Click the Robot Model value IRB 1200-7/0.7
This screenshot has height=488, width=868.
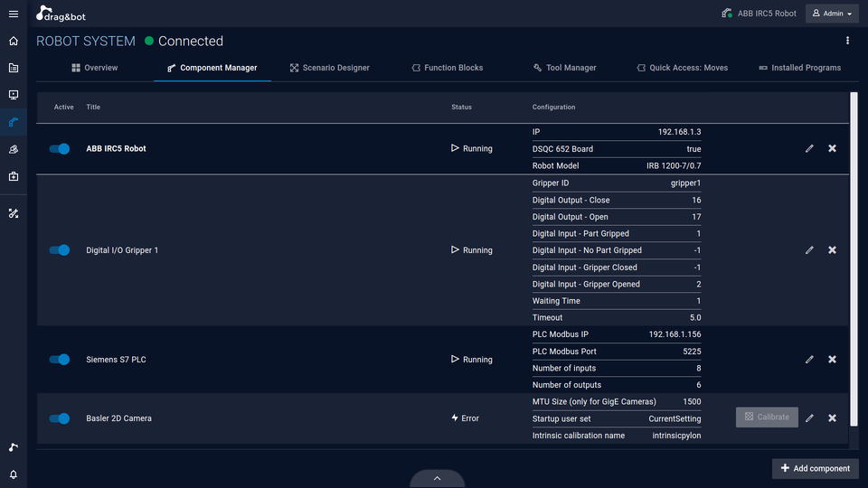coord(674,165)
